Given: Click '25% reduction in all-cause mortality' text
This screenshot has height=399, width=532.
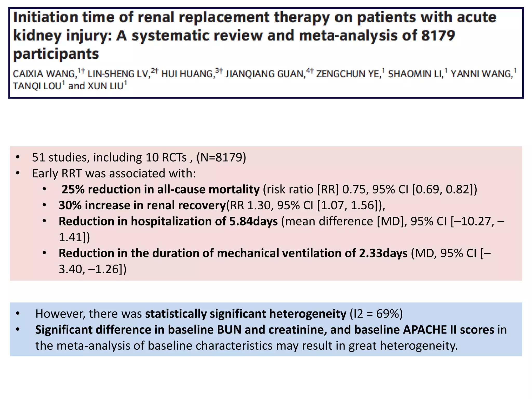Looking at the screenshot, I should [x=161, y=189].
